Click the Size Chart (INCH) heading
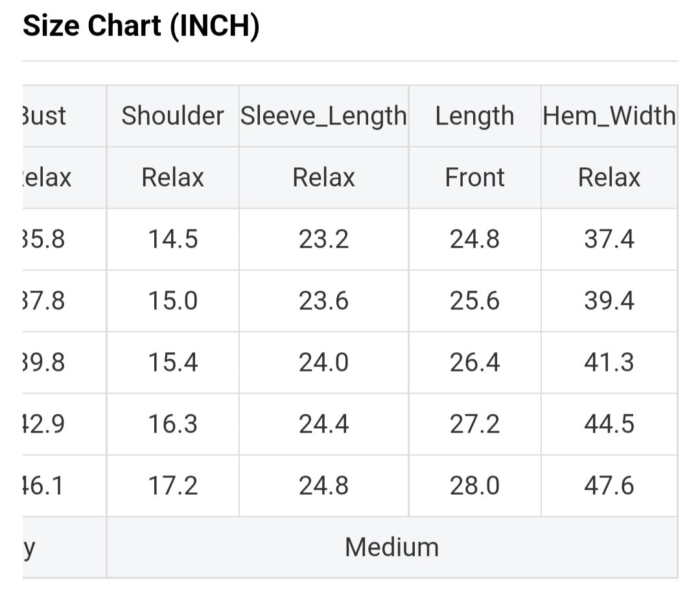The width and height of the screenshot is (700, 598). pos(141,27)
